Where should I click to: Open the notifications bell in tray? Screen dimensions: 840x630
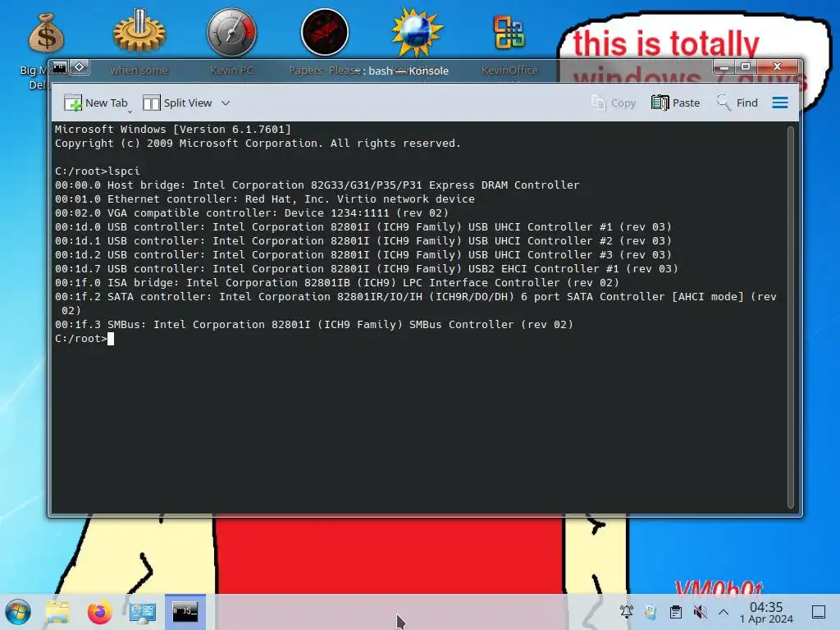[x=626, y=612]
